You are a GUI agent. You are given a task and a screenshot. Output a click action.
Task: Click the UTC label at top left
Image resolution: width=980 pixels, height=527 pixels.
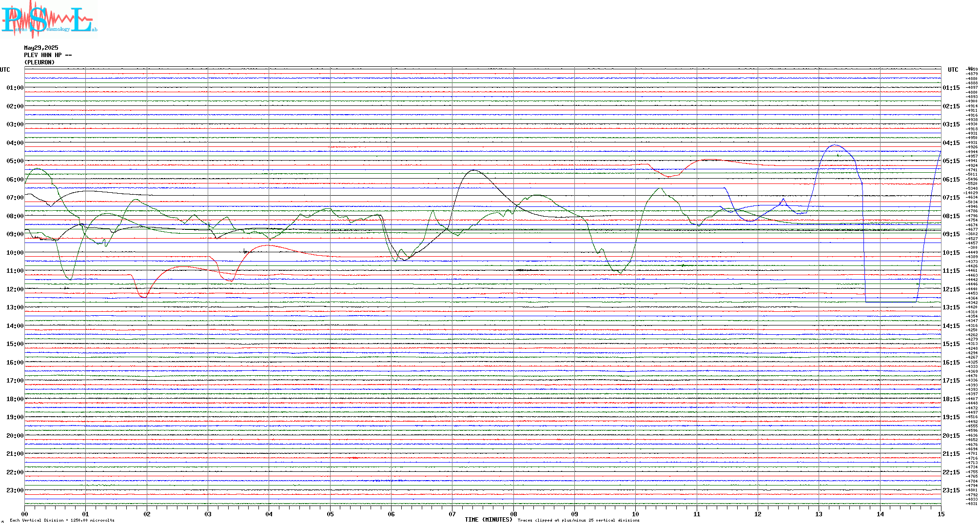tap(5, 70)
